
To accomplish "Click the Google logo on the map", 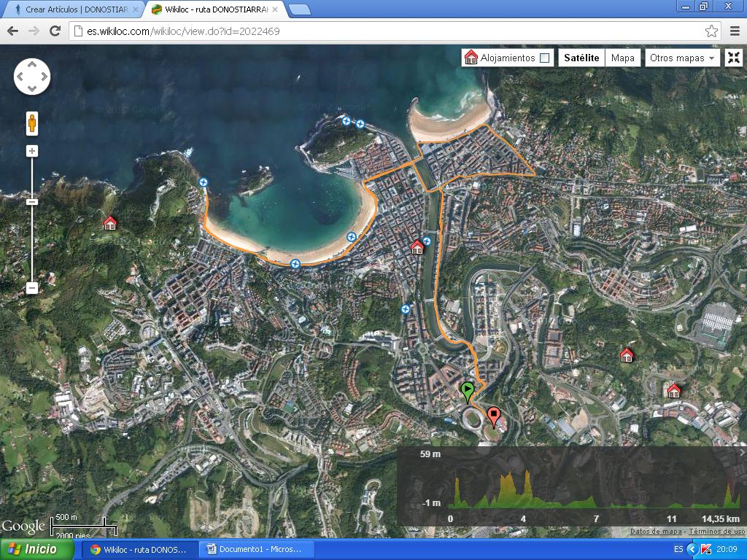I will (x=23, y=526).
